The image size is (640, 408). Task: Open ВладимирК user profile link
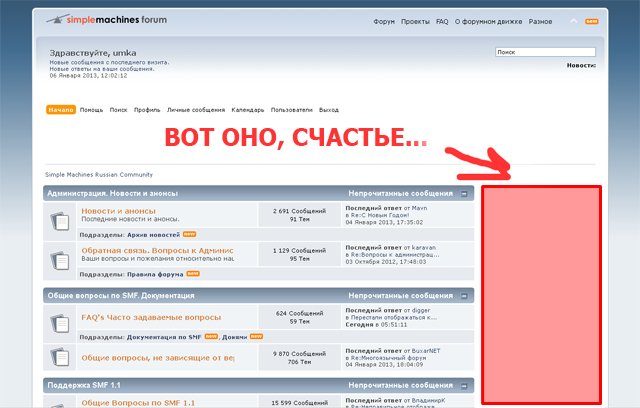click(429, 401)
